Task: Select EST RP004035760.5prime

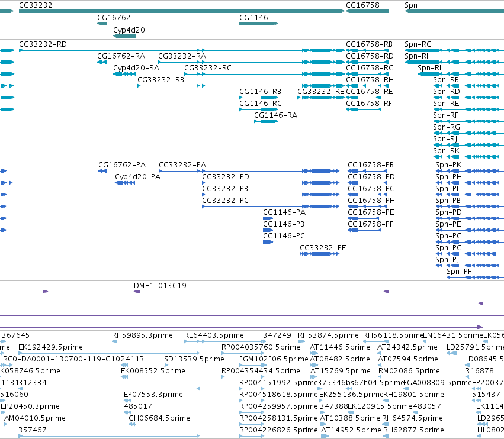Action: point(261,347)
